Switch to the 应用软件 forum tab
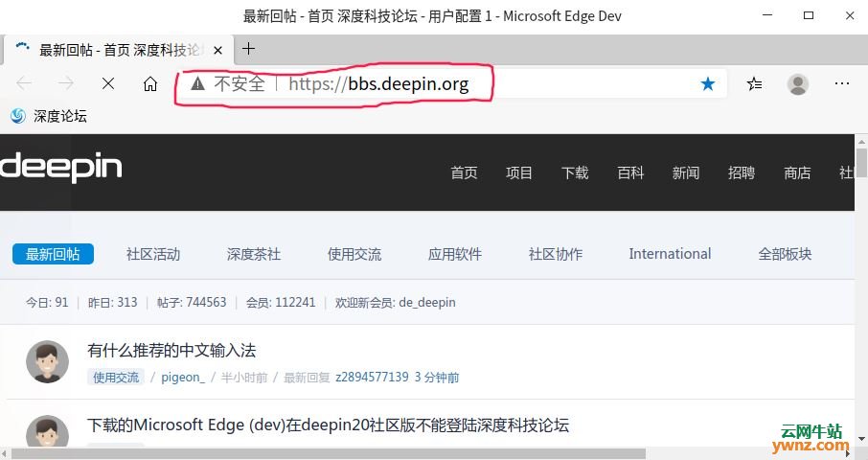Viewport: 868px width, 460px height. pos(455,254)
